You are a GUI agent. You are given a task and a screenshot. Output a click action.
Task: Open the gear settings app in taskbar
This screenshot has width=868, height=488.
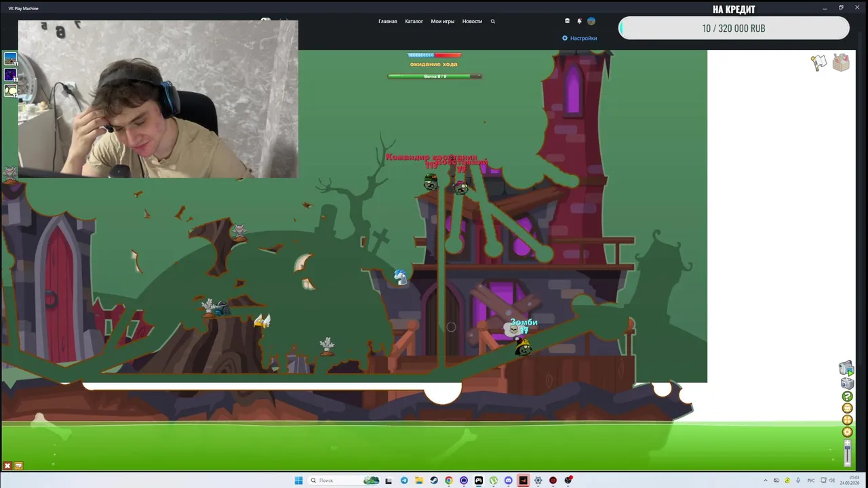click(538, 481)
